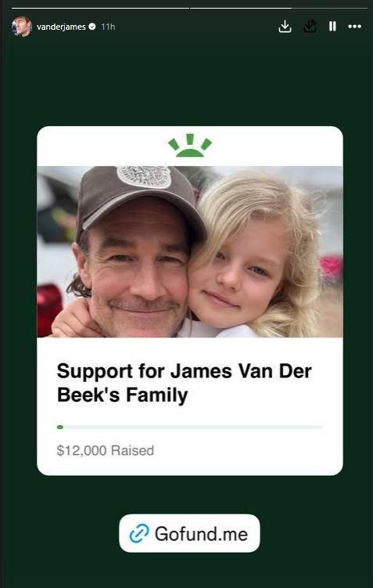Pause the story playback
373x588 pixels.
coord(332,27)
